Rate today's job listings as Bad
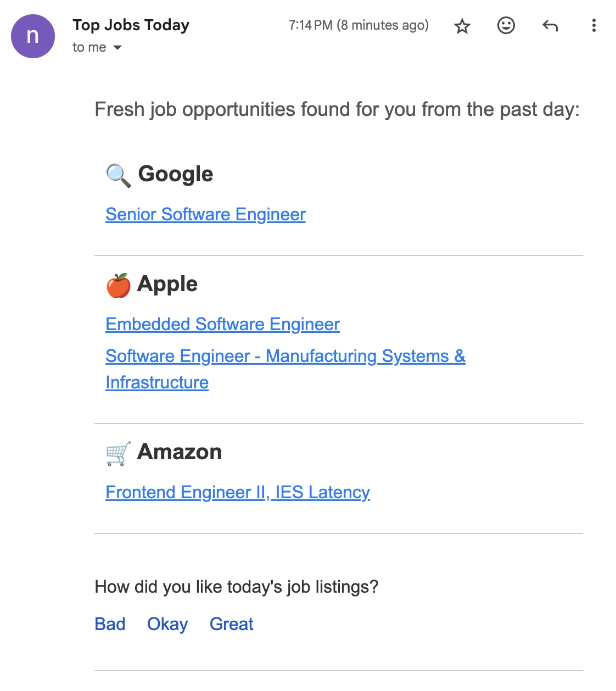This screenshot has width=616, height=691. (x=110, y=624)
